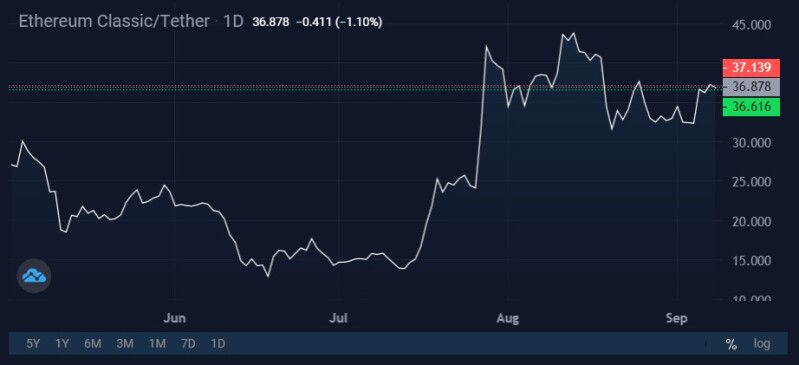
Task: Choose the 6M range option
Action: click(x=93, y=344)
